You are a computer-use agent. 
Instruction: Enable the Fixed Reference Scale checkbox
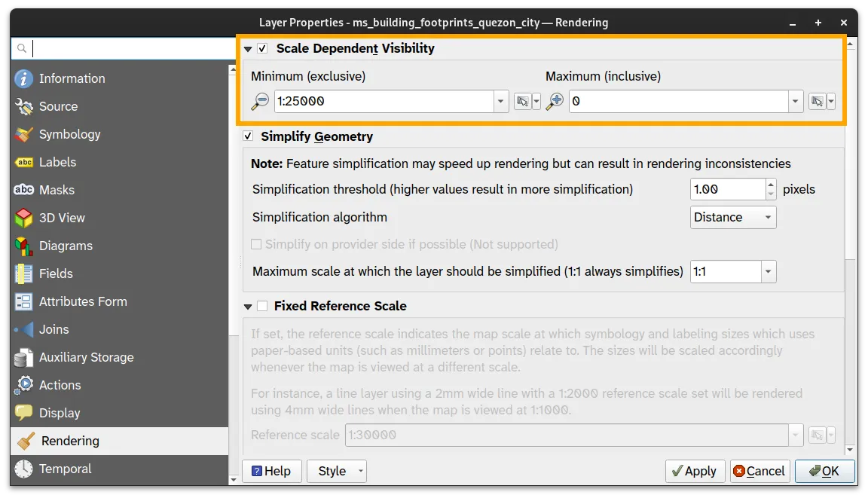pos(262,306)
